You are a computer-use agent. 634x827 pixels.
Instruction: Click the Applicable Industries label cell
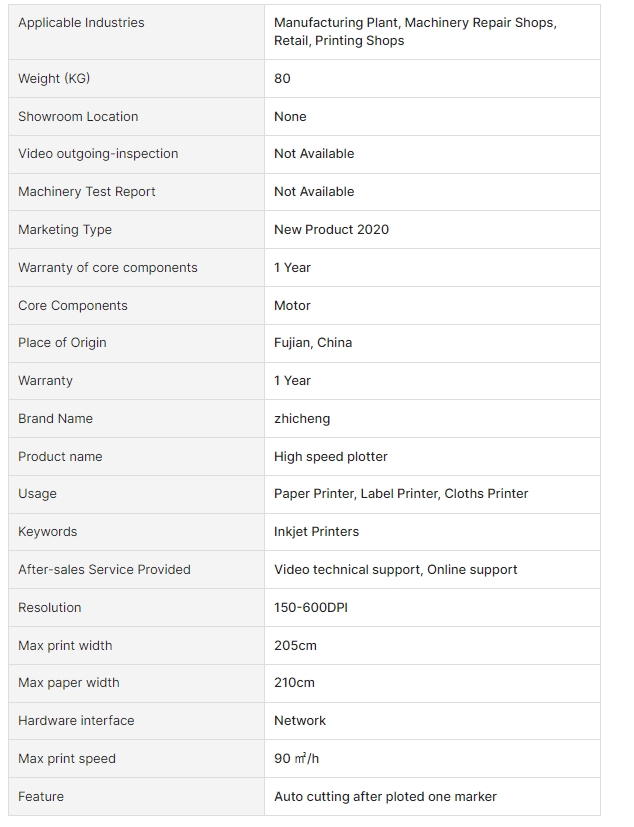81,23
